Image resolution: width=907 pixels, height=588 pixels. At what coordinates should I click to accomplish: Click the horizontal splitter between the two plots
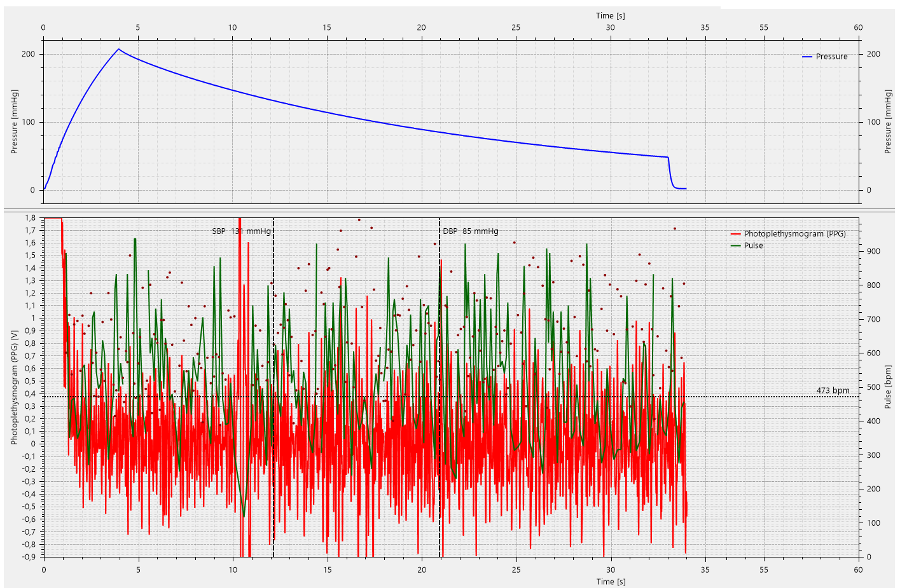click(449, 210)
